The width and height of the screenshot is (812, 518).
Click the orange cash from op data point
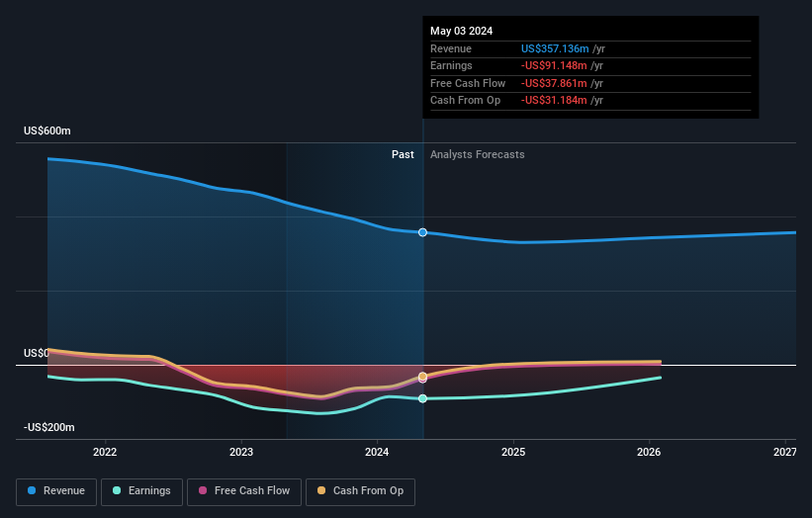click(x=422, y=377)
